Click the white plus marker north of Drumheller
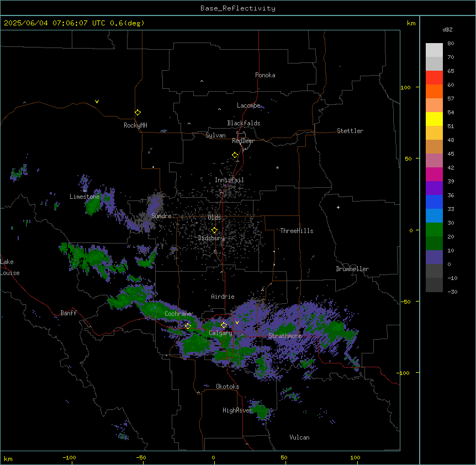476x465 pixels. click(338, 207)
